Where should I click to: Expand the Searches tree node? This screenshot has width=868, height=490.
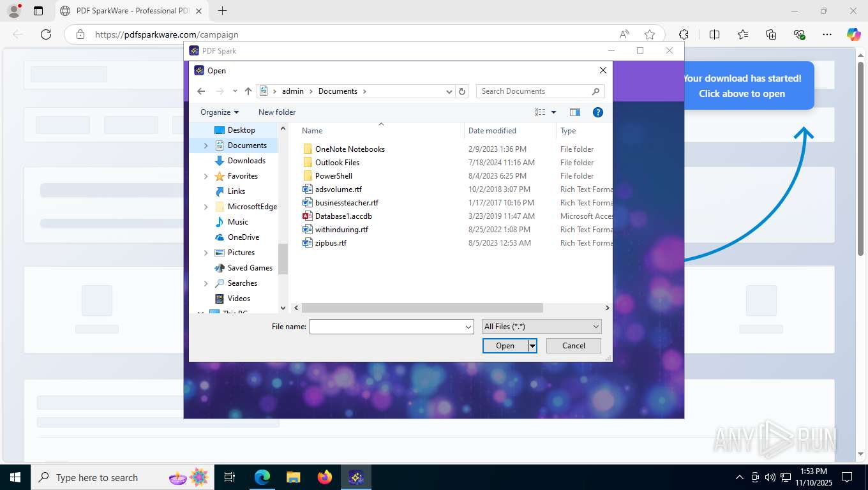click(206, 283)
